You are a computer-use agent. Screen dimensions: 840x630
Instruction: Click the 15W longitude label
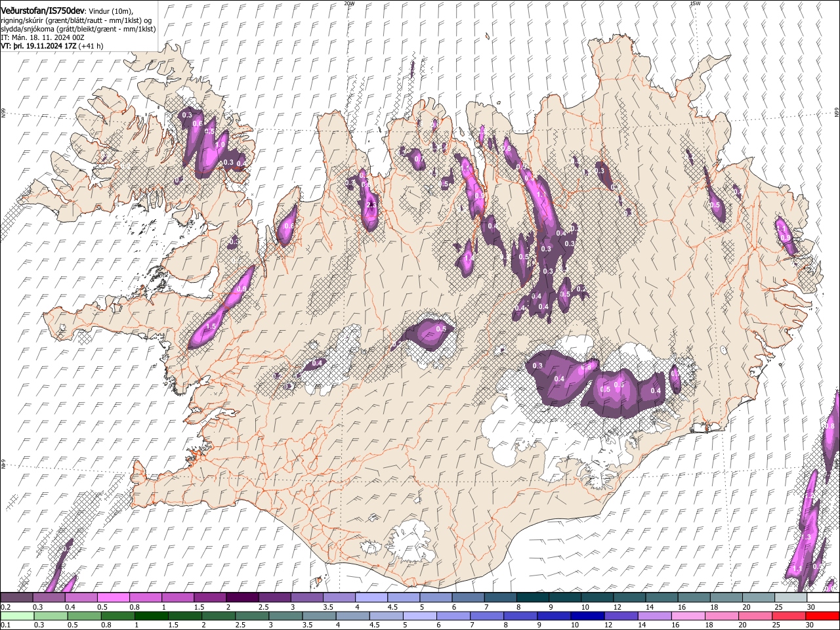(695, 3)
